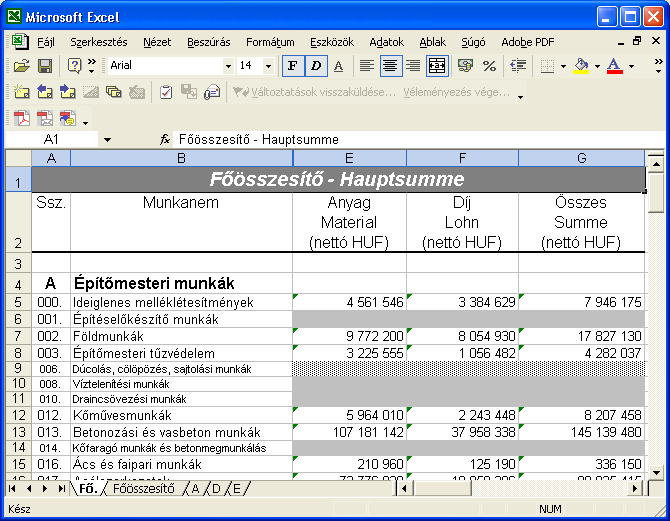Go to first sheet tab arrow
This screenshot has height=521, width=670.
point(12,489)
